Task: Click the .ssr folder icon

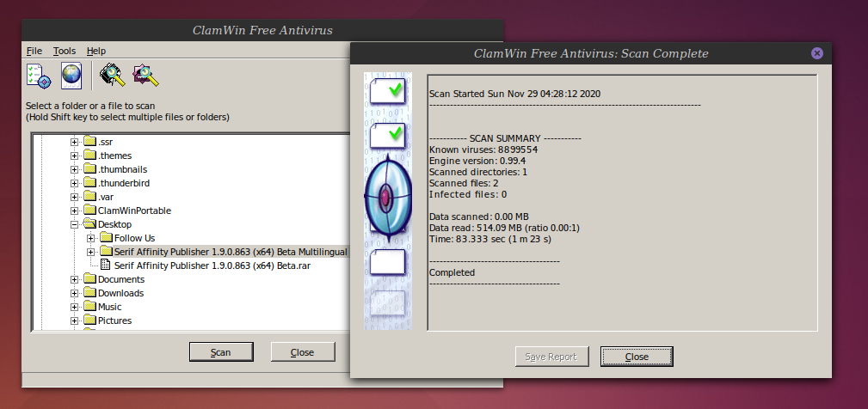Action: (89, 142)
